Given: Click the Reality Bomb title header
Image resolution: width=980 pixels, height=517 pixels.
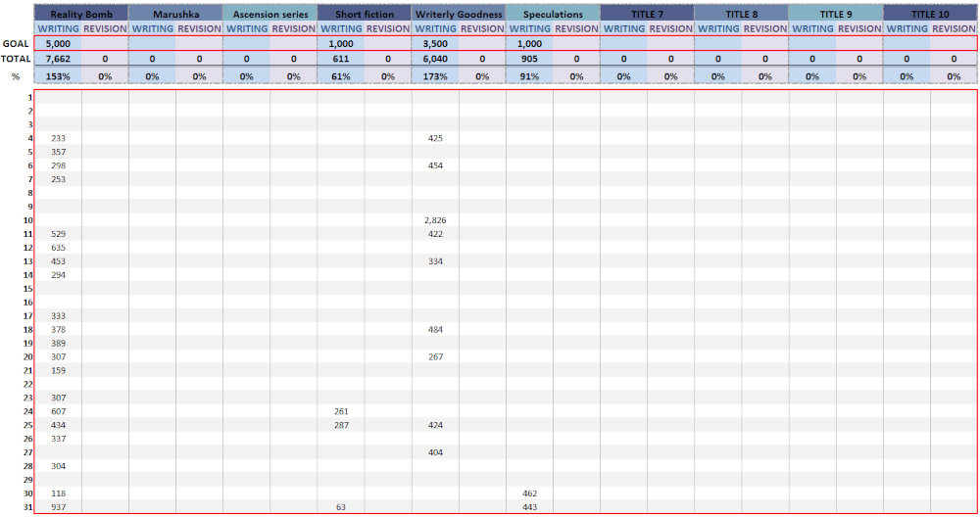Looking at the screenshot, I should coord(81,15).
